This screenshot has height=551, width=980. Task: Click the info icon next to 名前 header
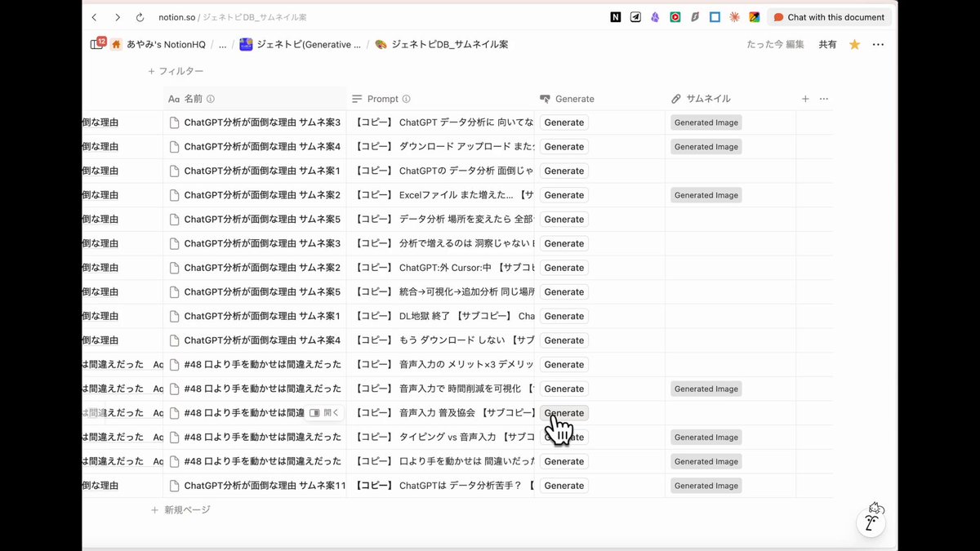[210, 99]
